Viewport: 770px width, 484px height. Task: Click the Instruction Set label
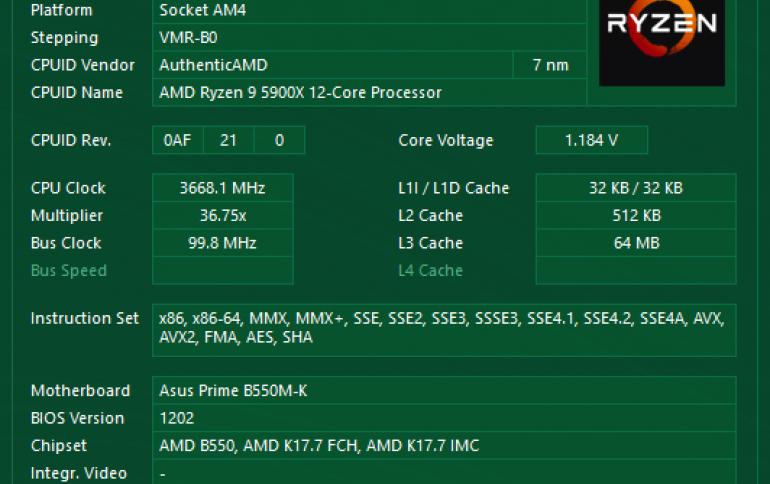(x=85, y=319)
